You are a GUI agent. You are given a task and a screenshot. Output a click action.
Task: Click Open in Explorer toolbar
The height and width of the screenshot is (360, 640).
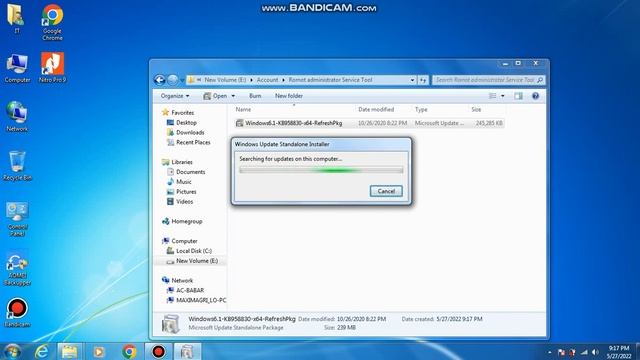pyautogui.click(x=215, y=96)
